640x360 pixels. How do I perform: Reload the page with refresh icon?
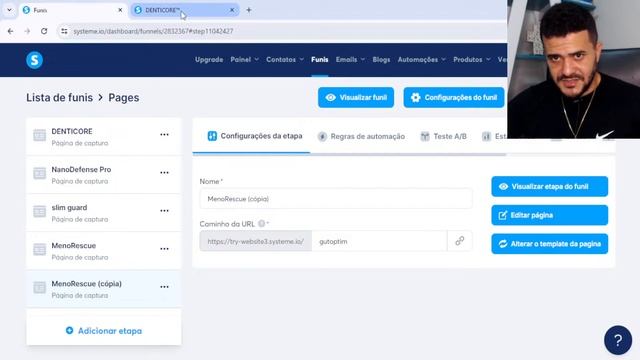[44, 31]
